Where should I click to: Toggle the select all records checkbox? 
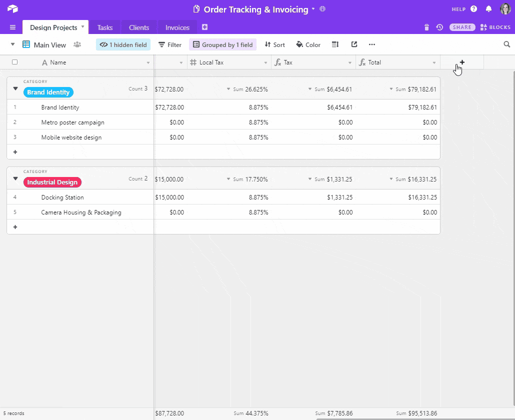pyautogui.click(x=14, y=62)
